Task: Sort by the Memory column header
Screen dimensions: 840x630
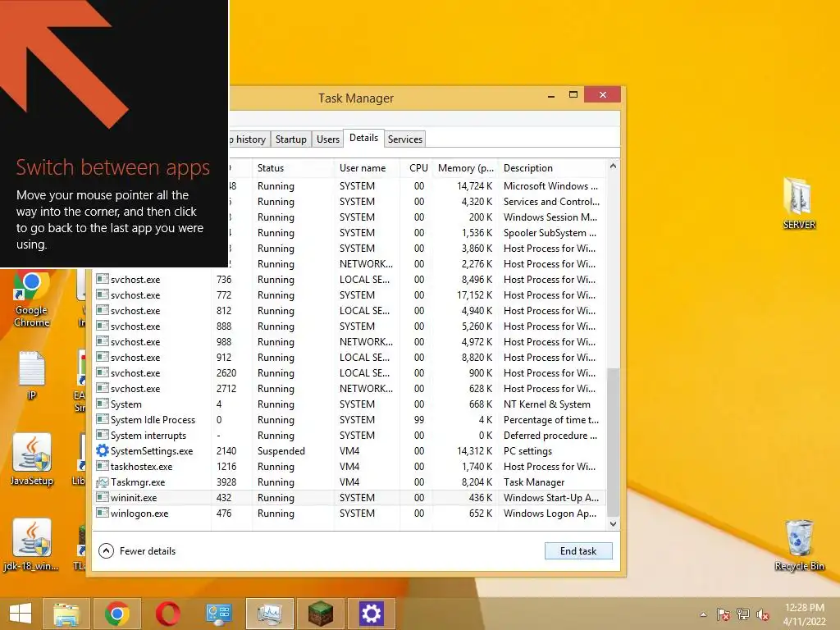Action: point(465,167)
